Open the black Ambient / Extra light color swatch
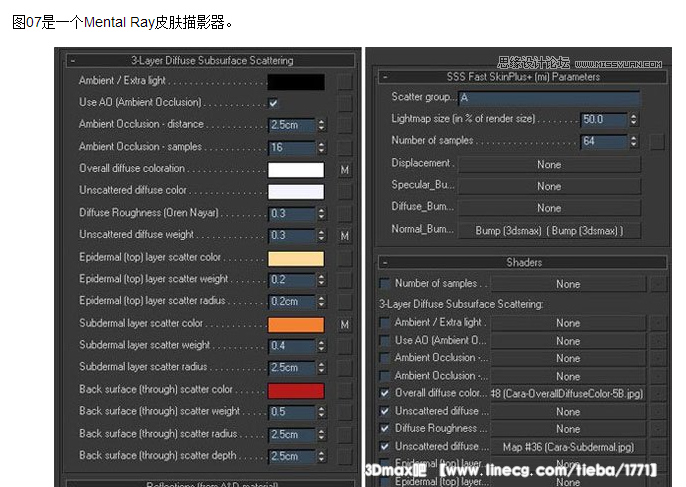686x487 pixels. click(x=296, y=82)
